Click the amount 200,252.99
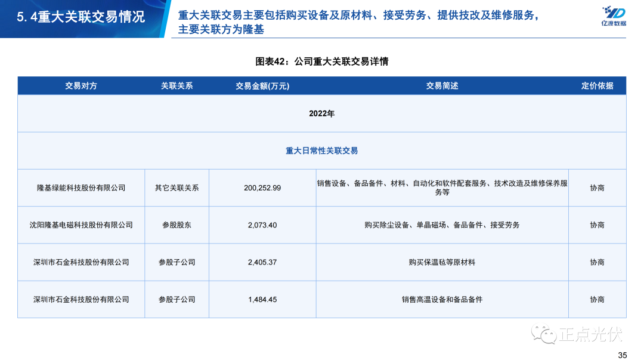 pyautogui.click(x=262, y=188)
